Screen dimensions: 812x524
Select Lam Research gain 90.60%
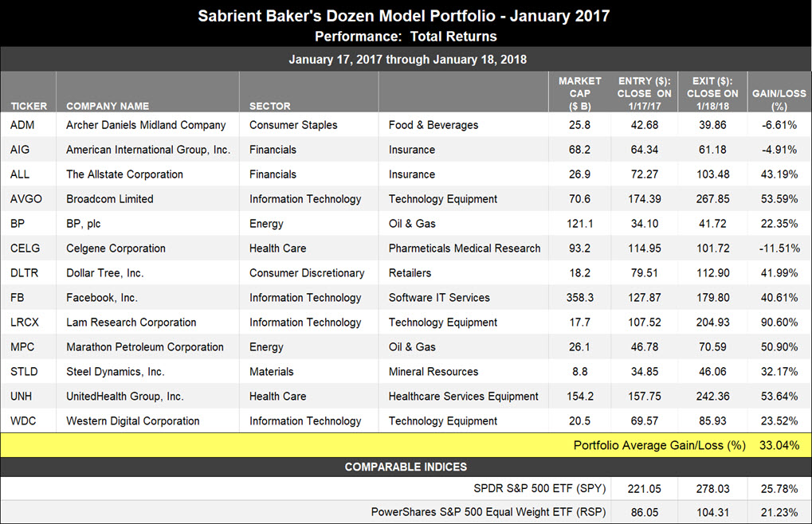[x=779, y=323]
